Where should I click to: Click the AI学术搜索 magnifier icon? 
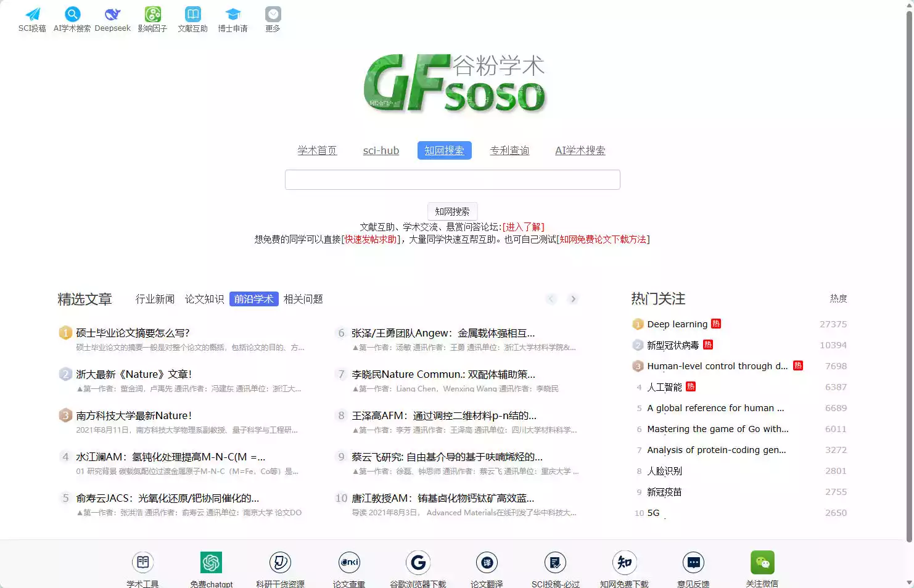pos(72,14)
